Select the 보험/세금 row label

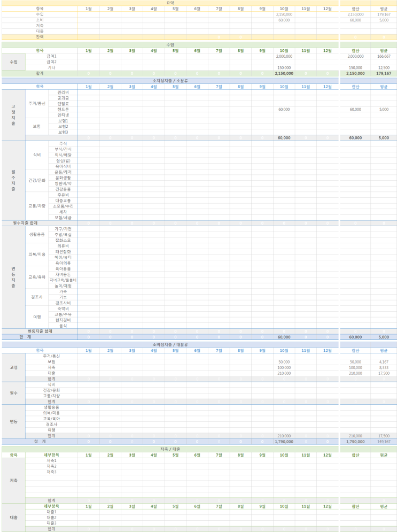[x=63, y=218]
